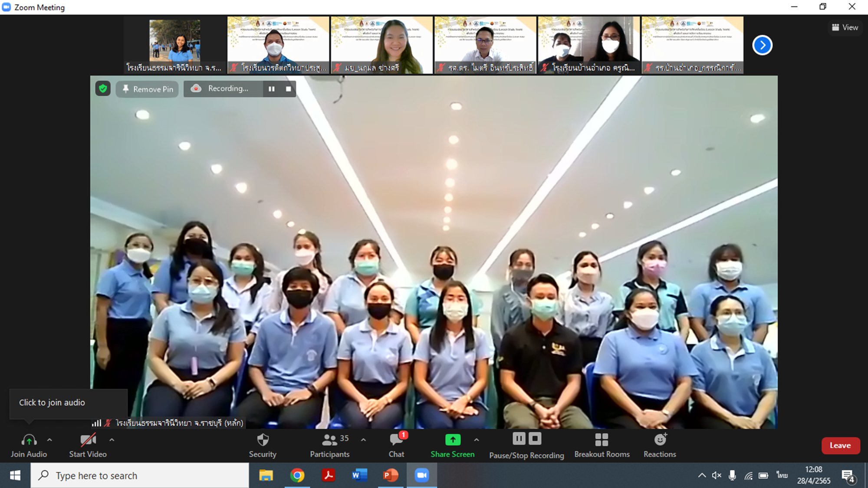The width and height of the screenshot is (868, 488).
Task: Switch the Thai input language indicator
Action: coord(783,475)
